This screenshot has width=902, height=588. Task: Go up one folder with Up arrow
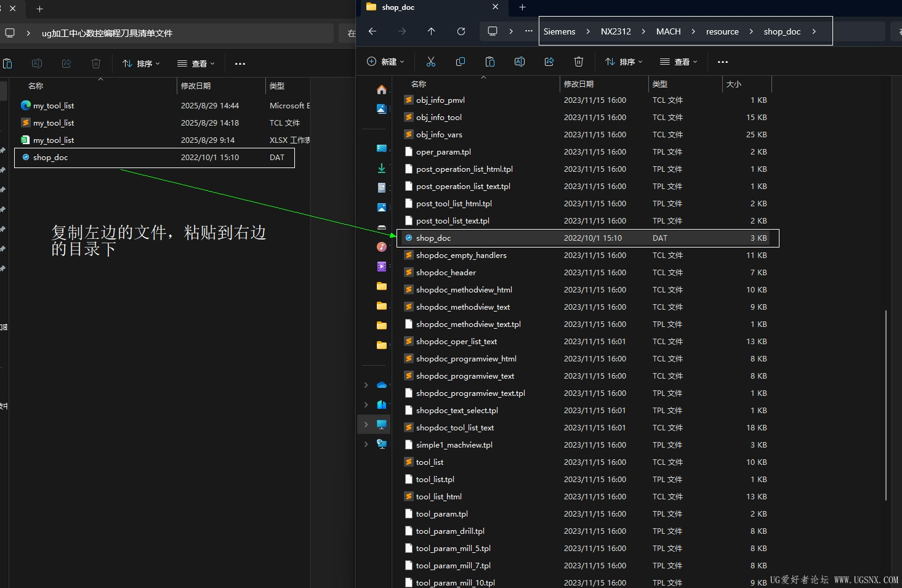(x=431, y=31)
